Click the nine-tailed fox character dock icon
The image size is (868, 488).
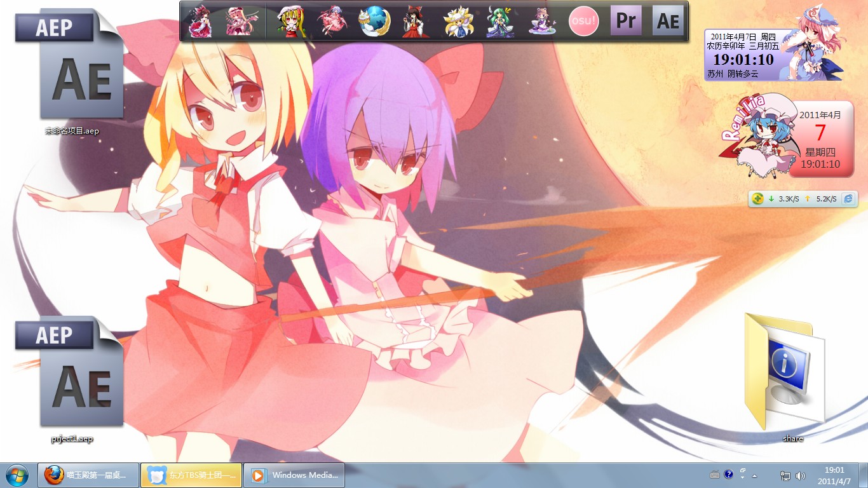point(458,22)
